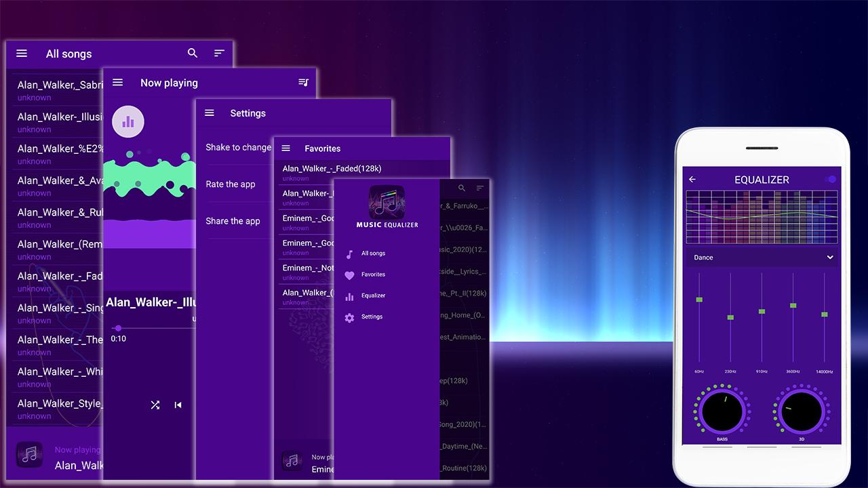Skip to previous track on Now playing

tap(178, 405)
